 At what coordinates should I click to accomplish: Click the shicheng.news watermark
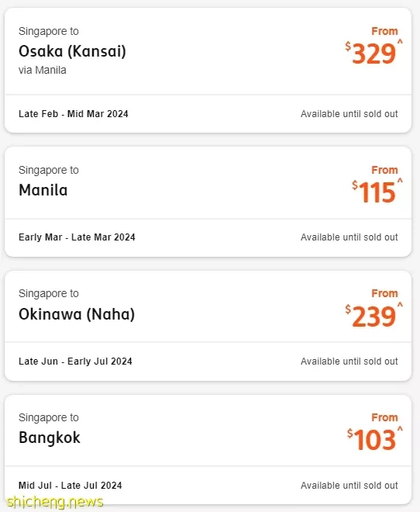55,502
